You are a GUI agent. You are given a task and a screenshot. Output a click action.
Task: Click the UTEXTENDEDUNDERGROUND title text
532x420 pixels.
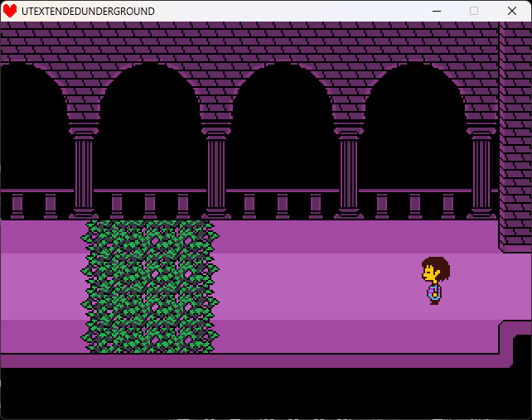coord(88,12)
